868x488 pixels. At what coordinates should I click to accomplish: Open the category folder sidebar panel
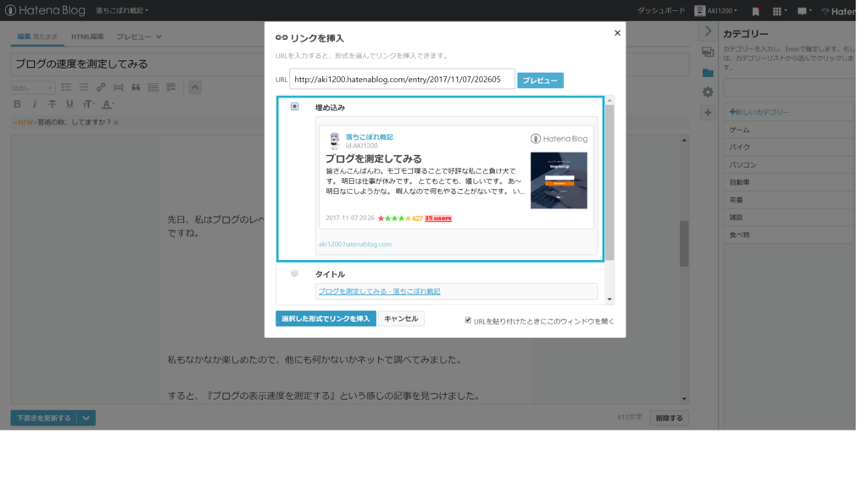[x=708, y=73]
